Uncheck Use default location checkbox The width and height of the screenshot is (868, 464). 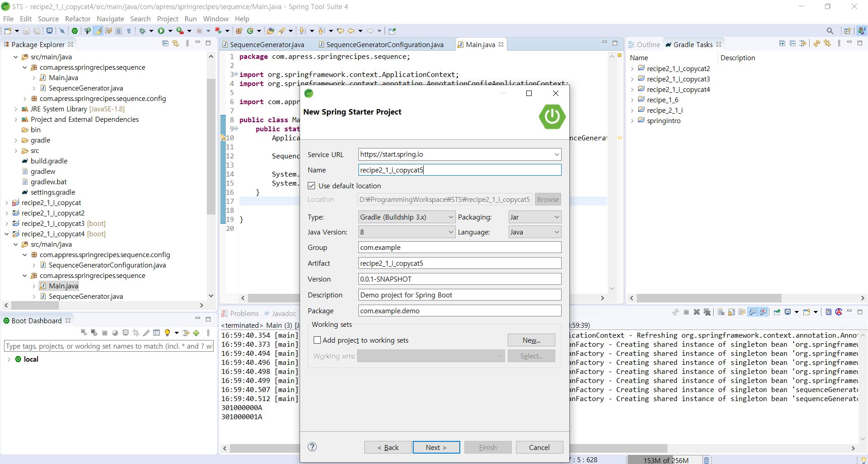(311, 186)
